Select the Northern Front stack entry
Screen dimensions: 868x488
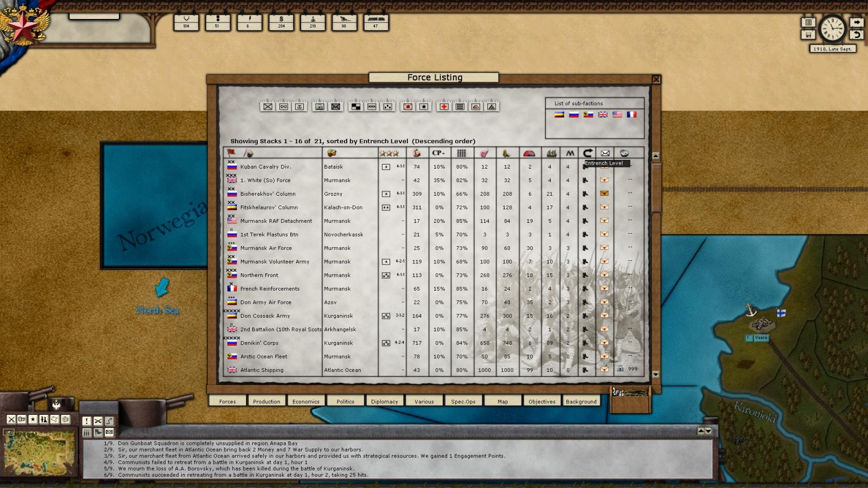click(x=259, y=275)
